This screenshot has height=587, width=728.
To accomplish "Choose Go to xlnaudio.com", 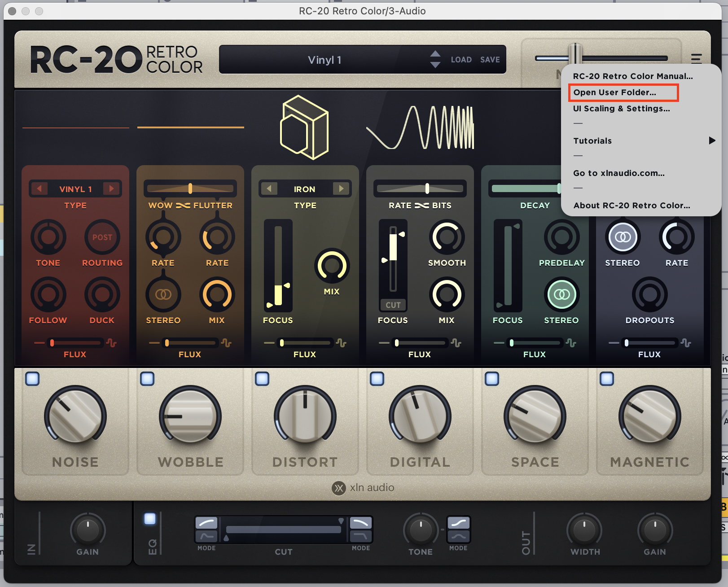I will 619,173.
